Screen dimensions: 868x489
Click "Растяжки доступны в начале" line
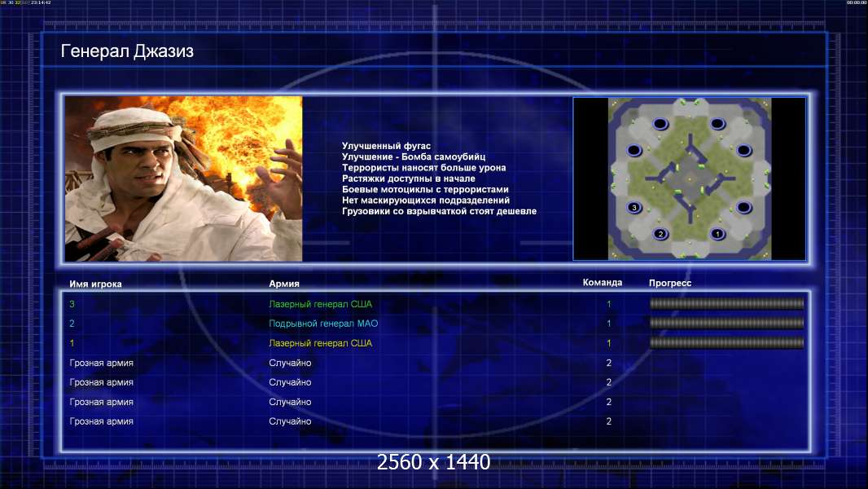[x=408, y=178]
